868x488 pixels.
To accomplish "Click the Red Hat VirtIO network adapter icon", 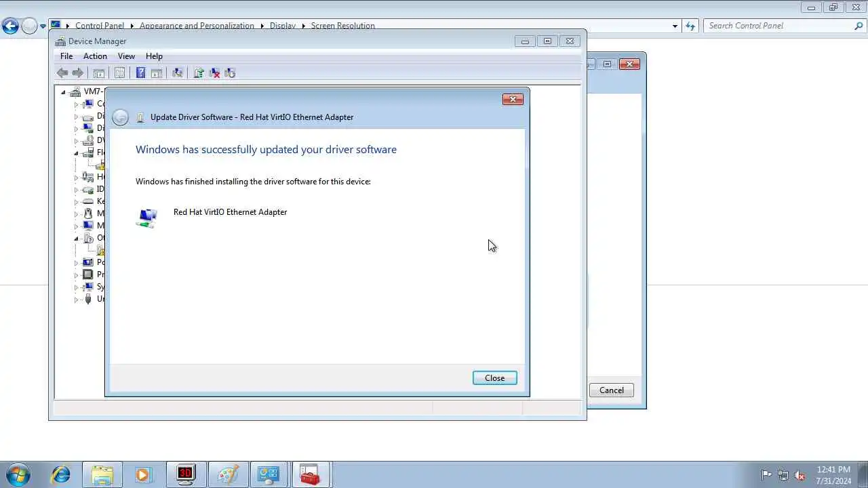I will [x=146, y=218].
